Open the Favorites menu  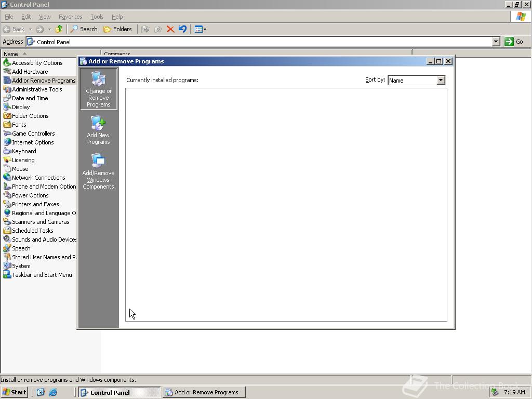tap(70, 17)
